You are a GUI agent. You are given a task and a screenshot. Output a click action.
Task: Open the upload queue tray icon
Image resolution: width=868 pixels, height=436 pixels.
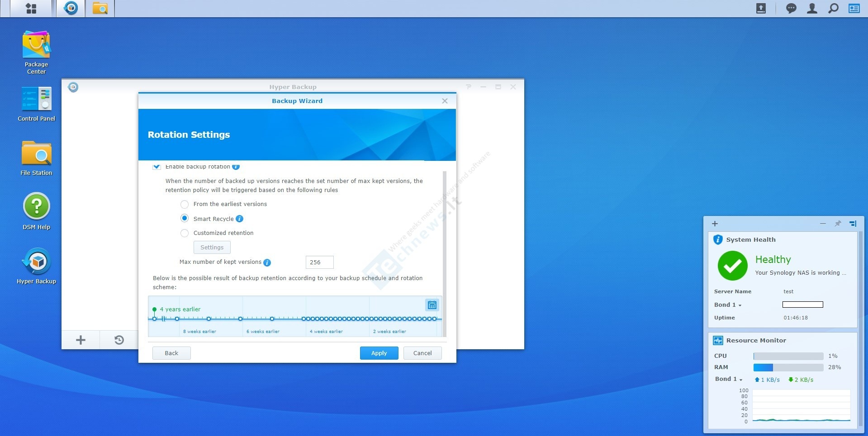(761, 8)
